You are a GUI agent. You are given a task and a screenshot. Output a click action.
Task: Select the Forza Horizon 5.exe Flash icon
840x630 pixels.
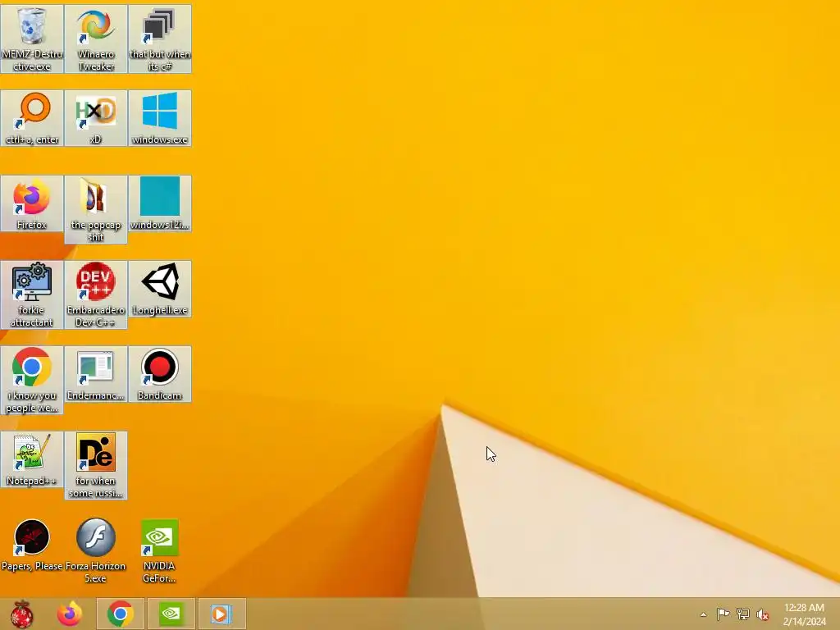96,550
